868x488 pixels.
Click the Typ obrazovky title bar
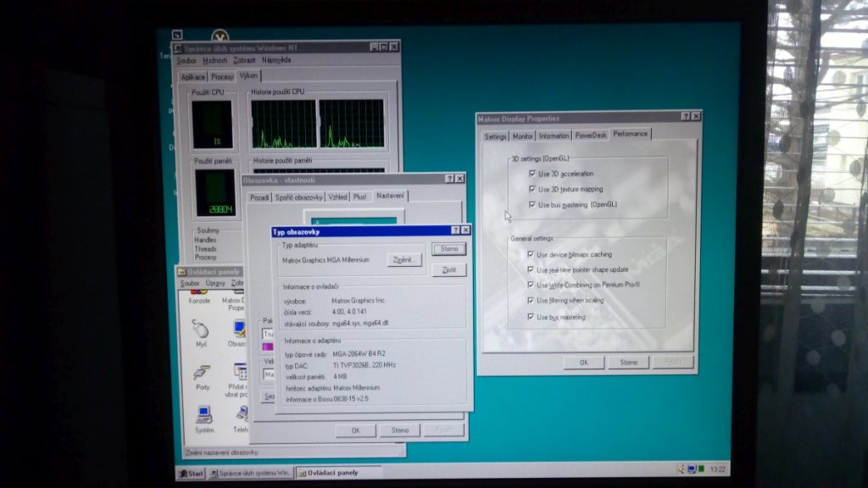click(371, 230)
